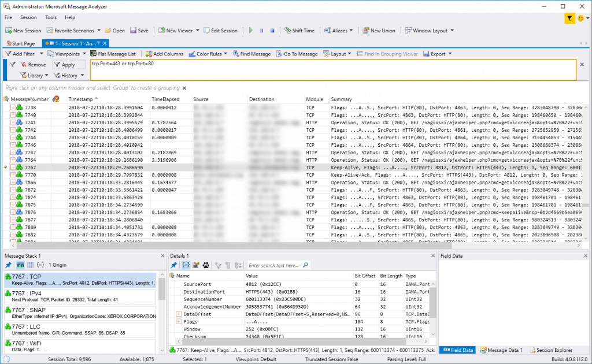Viewport: 592px width, 364px height.
Task: Click Add Columns
Action: pyautogui.click(x=164, y=54)
